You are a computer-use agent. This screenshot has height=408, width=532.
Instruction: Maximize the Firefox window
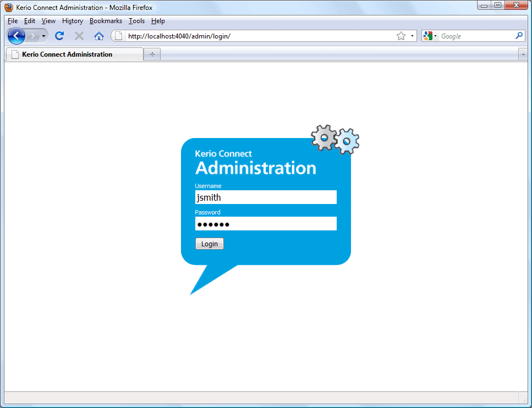point(498,5)
